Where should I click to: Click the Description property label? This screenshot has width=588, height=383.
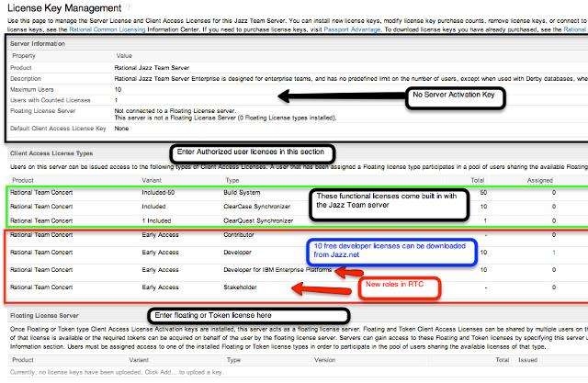coord(26,79)
